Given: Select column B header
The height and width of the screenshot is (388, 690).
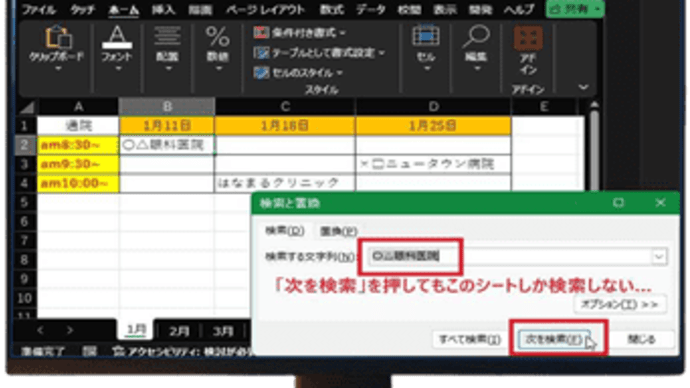Looking at the screenshot, I should coord(167,107).
